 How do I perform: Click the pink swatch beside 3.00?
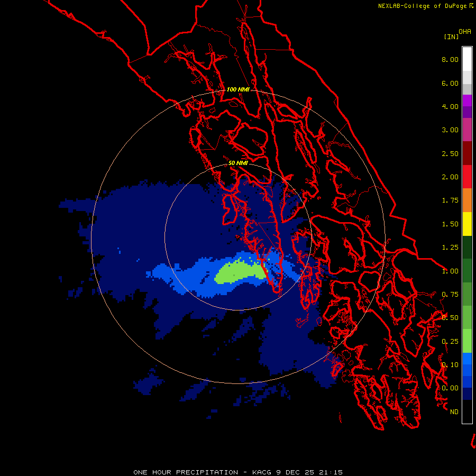coord(467,130)
